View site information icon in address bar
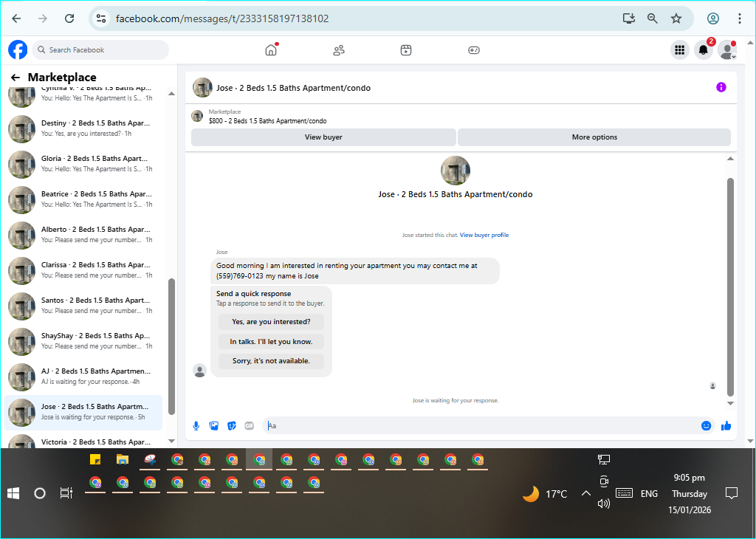The image size is (756, 539). 100,18
